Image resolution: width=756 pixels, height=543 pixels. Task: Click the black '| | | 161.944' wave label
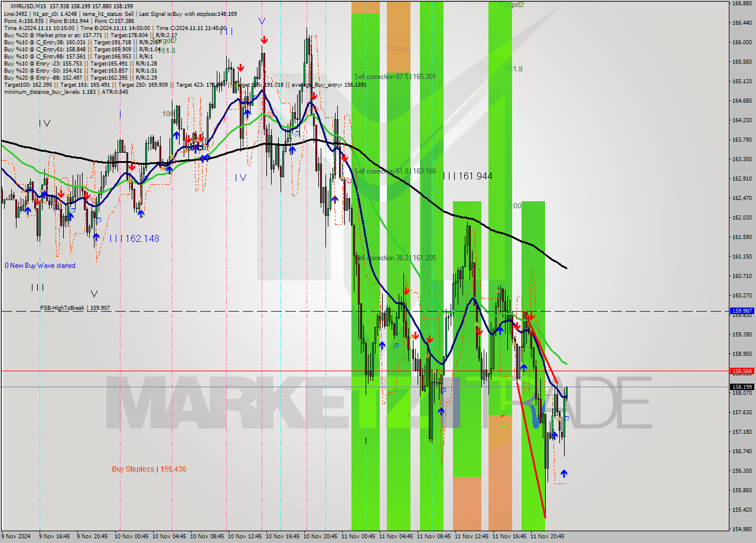pos(467,176)
